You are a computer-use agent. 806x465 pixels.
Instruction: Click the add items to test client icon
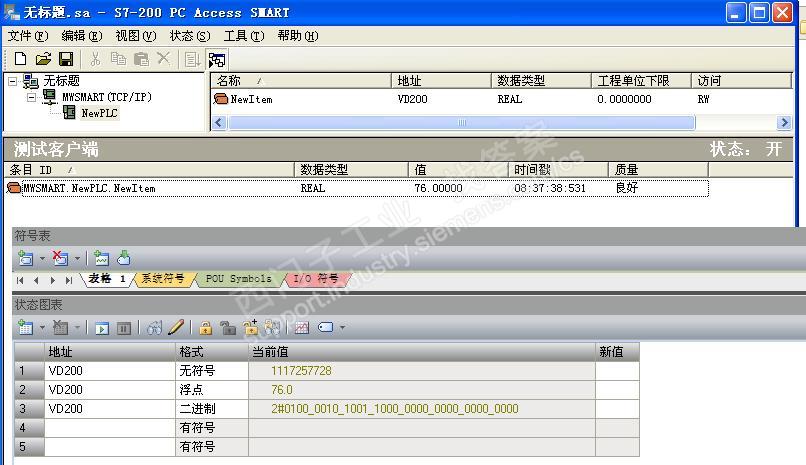192,60
